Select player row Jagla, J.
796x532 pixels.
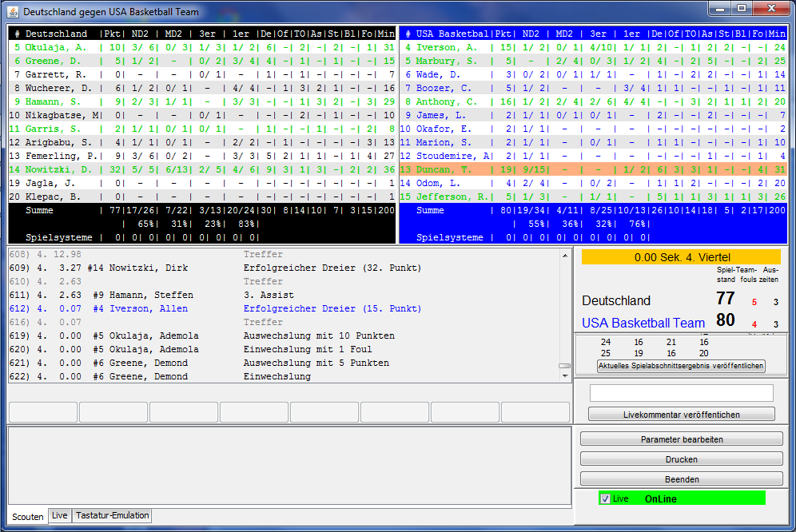coord(202,183)
